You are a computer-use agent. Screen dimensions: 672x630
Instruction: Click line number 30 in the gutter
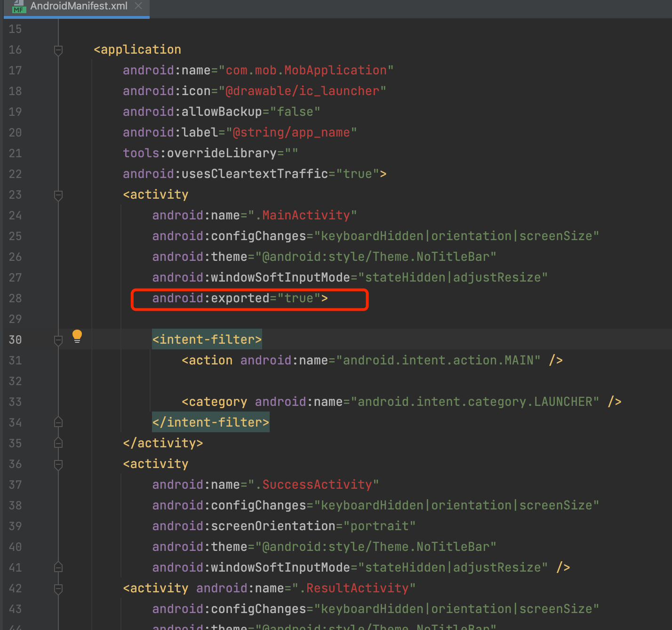pos(15,339)
